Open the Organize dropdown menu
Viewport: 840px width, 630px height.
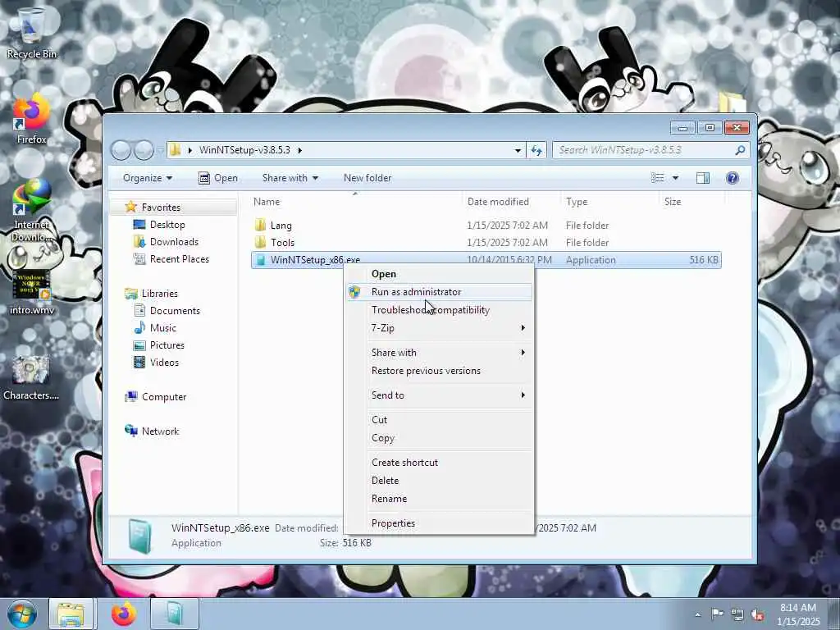click(x=148, y=178)
